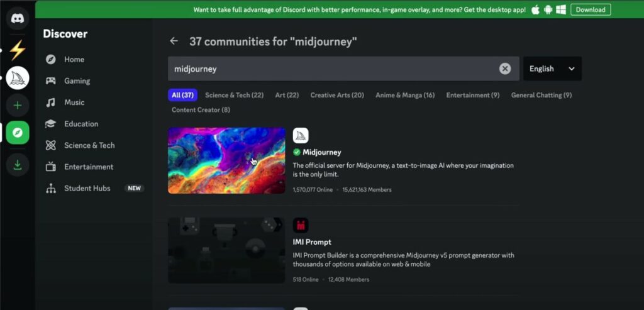The width and height of the screenshot is (644, 310).
Task: Click Midjourney's official server description text
Action: click(403, 170)
